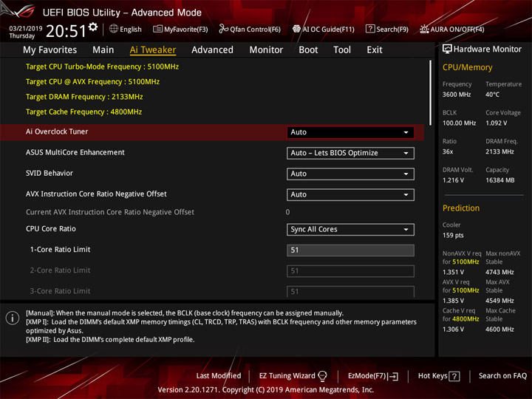Click the Prediction heading
Image resolution: width=532 pixels, height=399 pixels.
pos(461,208)
